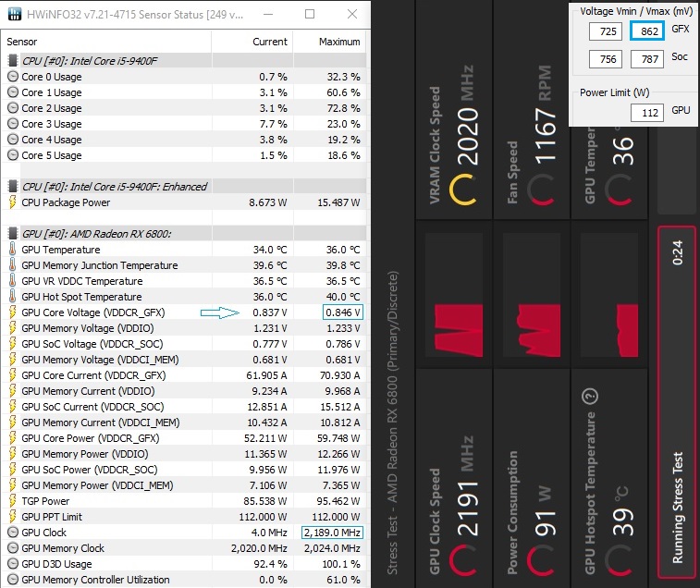Viewport: 700px width, 588px height.
Task: Click GPU Memory Junction Temperature thermometer icon
Action: [x=13, y=265]
